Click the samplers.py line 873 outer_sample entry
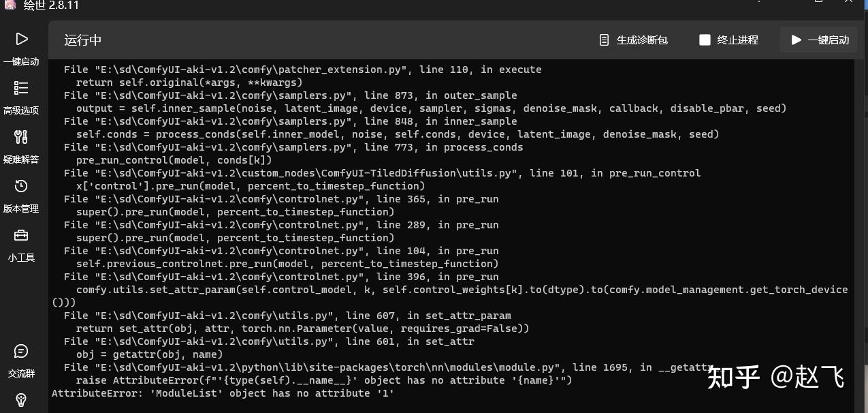 pyautogui.click(x=290, y=95)
